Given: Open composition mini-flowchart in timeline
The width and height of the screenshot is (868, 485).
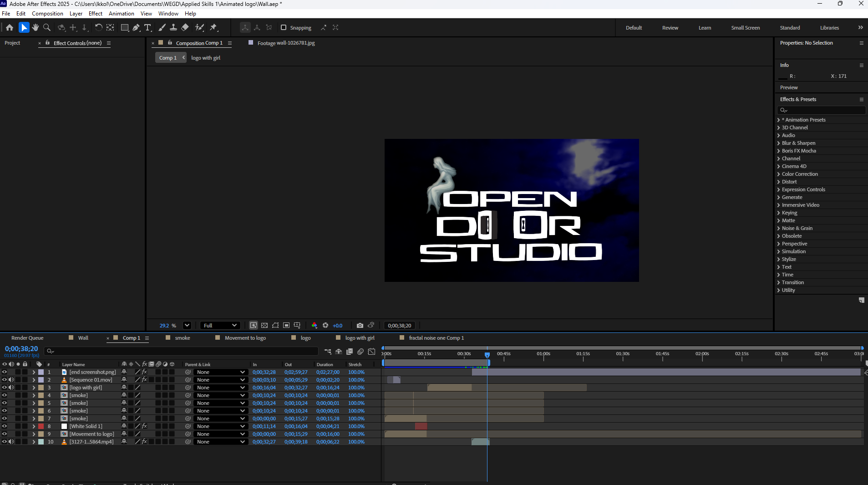Looking at the screenshot, I should click(x=328, y=351).
